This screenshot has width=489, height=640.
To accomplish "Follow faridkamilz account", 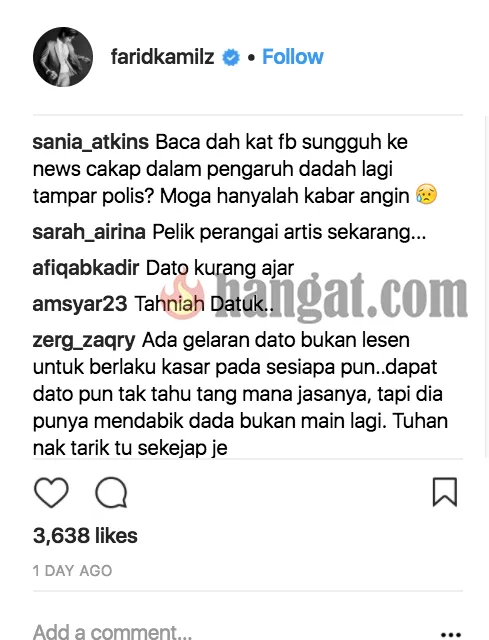I will pyautogui.click(x=293, y=57).
